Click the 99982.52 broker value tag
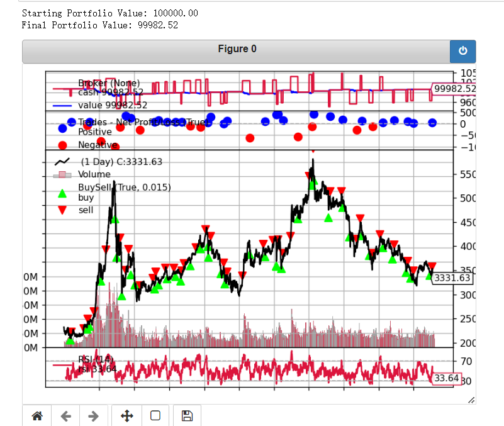Screen dimensions: 504x426 point(454,89)
